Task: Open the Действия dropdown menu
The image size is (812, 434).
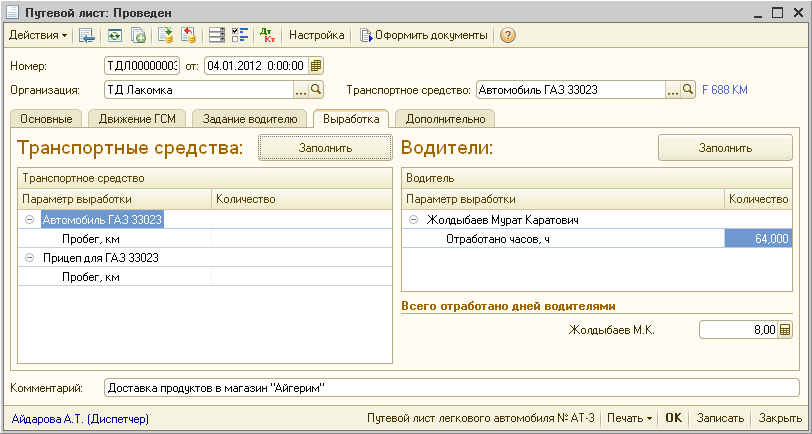Action: (38, 35)
